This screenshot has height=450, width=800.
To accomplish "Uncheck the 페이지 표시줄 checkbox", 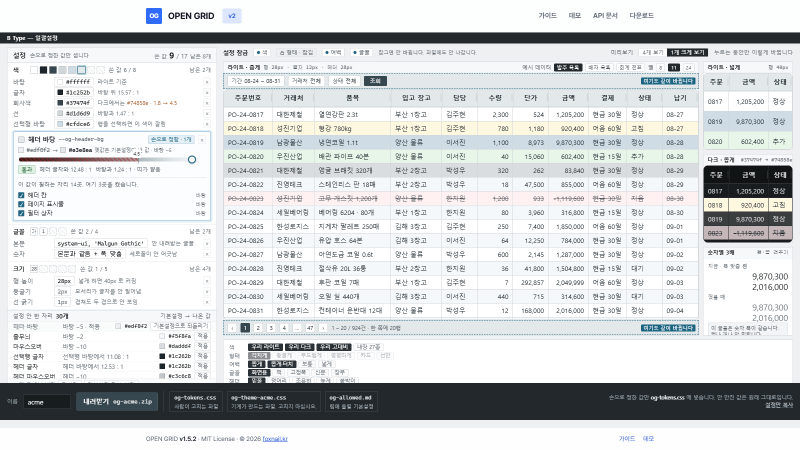I will tap(21, 204).
